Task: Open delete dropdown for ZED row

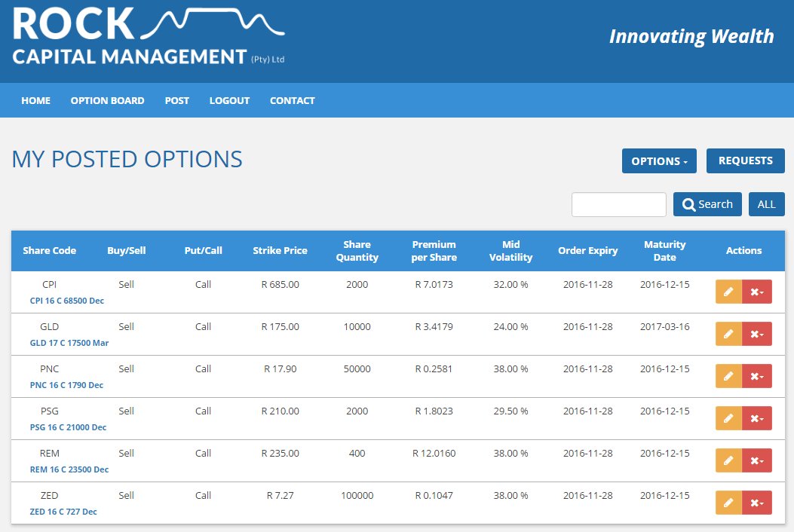Action: pyautogui.click(x=757, y=503)
